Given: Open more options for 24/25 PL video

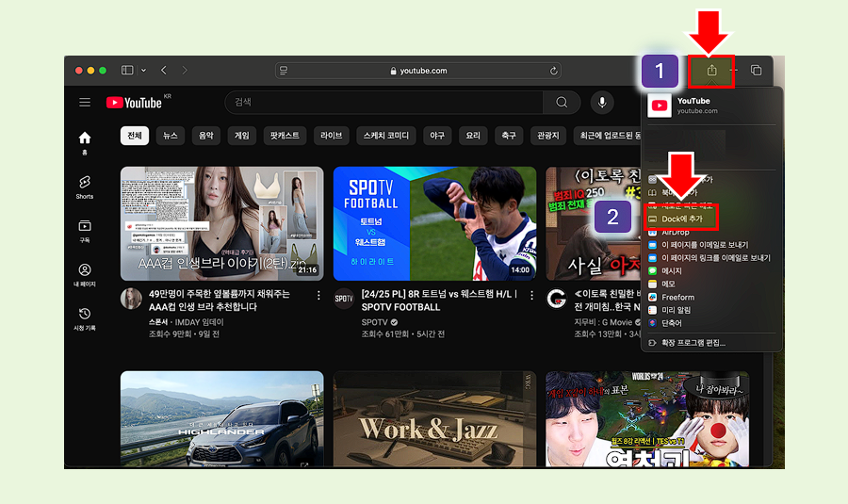Looking at the screenshot, I should 531,295.
